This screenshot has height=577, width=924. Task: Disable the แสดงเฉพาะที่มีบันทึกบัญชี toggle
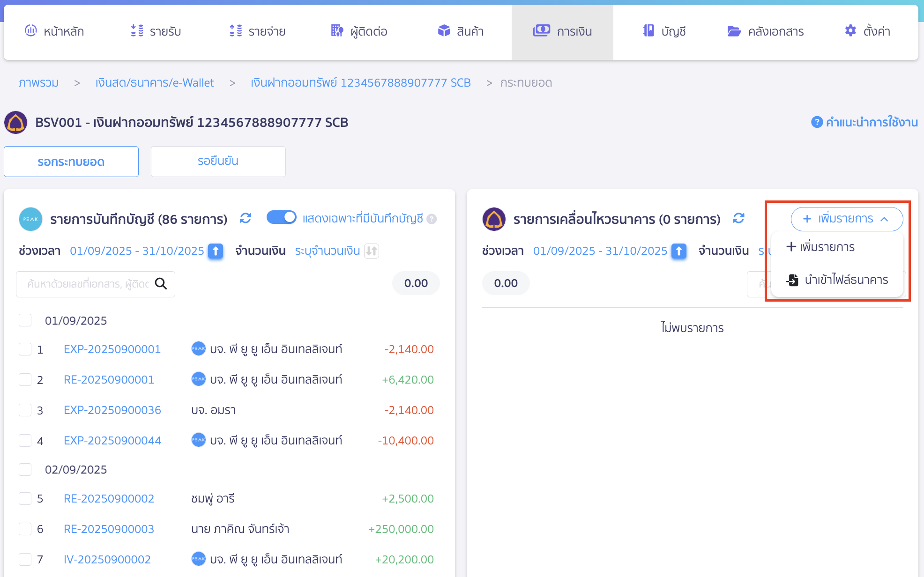coord(281,217)
